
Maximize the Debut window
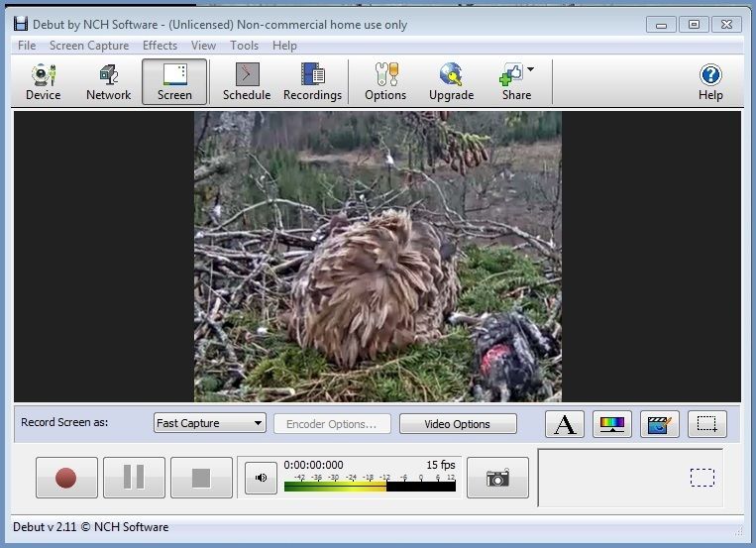(x=694, y=24)
